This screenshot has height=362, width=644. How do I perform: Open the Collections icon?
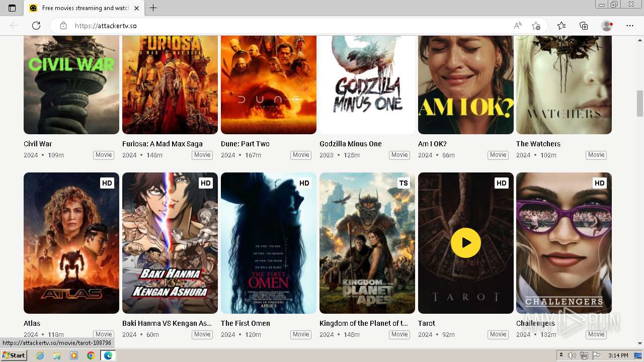pos(584,26)
